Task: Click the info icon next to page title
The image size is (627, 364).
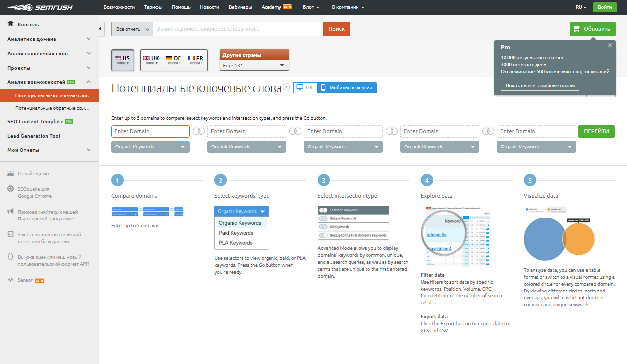Action: click(x=286, y=87)
